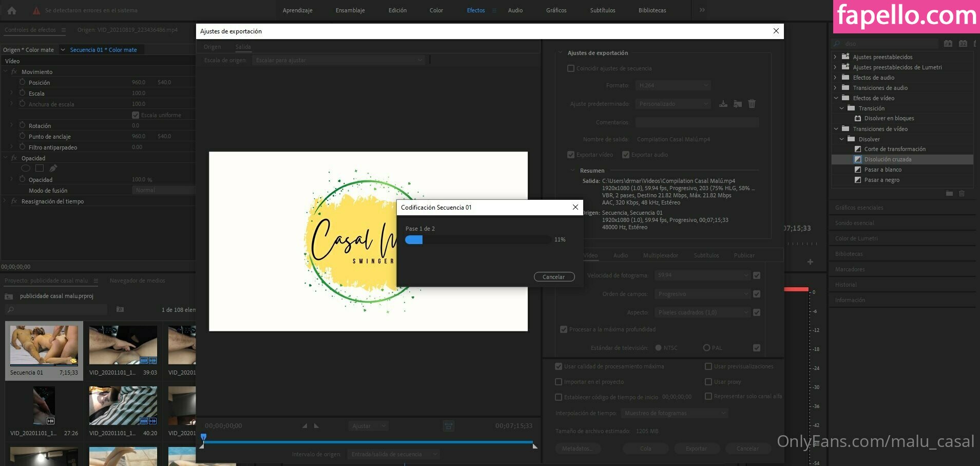Save the export preset icon
Image resolution: width=980 pixels, height=466 pixels.
pyautogui.click(x=723, y=104)
